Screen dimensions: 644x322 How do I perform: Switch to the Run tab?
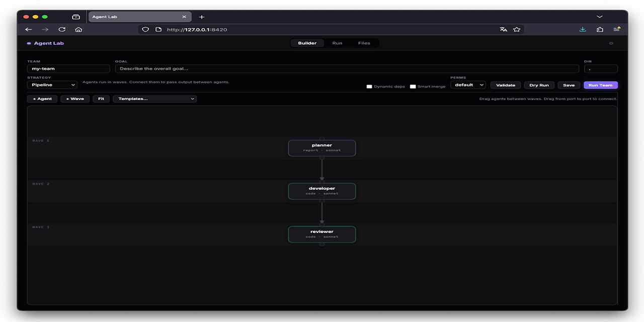[x=337, y=43]
